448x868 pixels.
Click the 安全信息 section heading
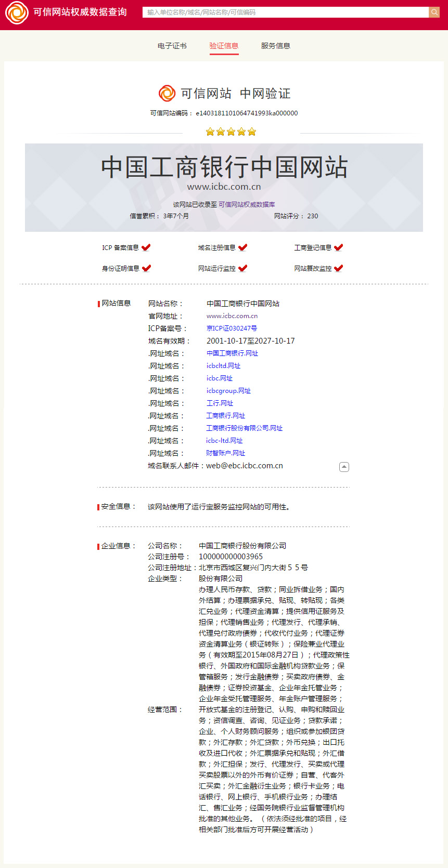coord(119,507)
